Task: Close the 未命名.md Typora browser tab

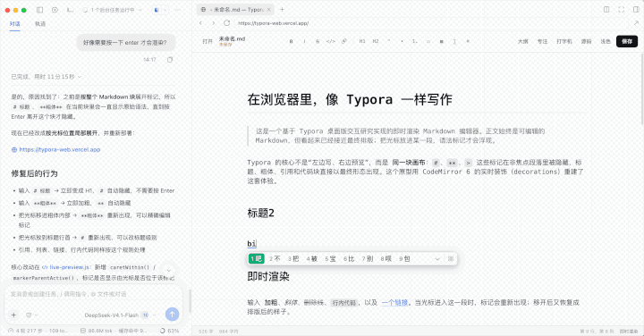Action: pos(269,10)
